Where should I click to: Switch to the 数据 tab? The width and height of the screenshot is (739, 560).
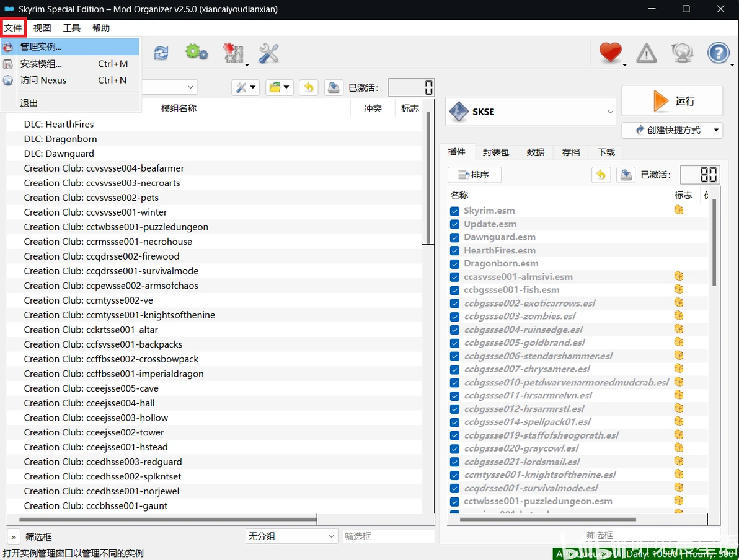[536, 152]
